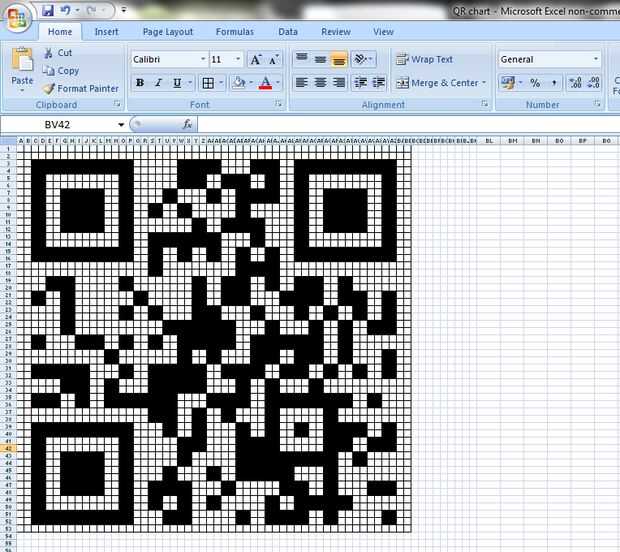Click into the formula bar

[x=408, y=125]
